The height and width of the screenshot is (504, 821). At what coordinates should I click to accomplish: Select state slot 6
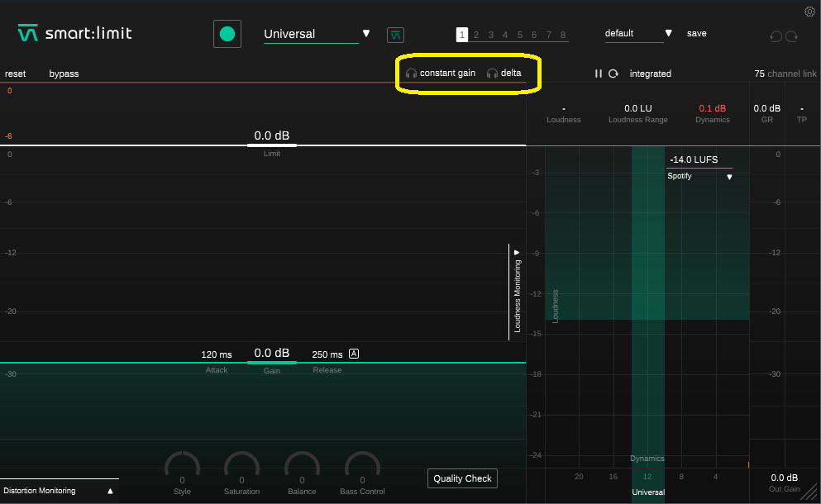pyautogui.click(x=534, y=35)
